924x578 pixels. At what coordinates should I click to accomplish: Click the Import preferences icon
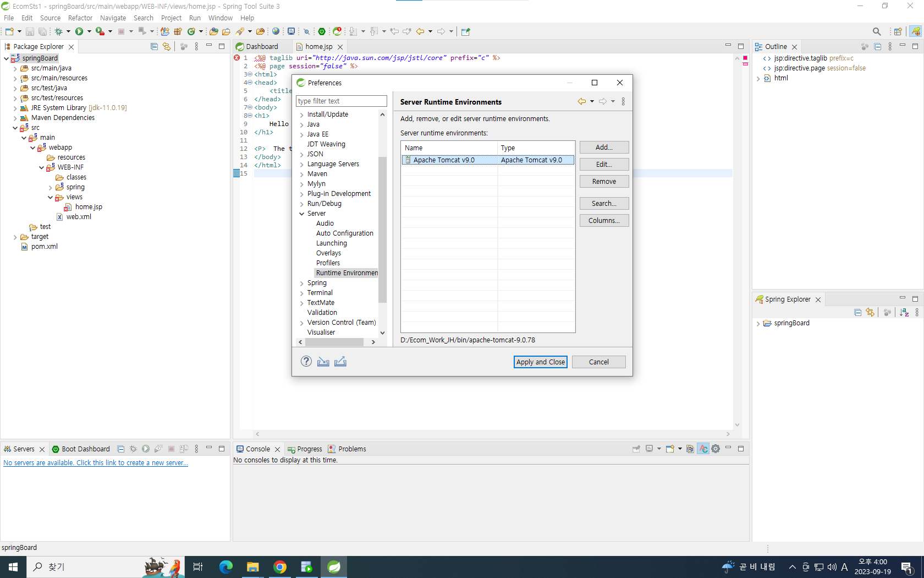pyautogui.click(x=323, y=361)
